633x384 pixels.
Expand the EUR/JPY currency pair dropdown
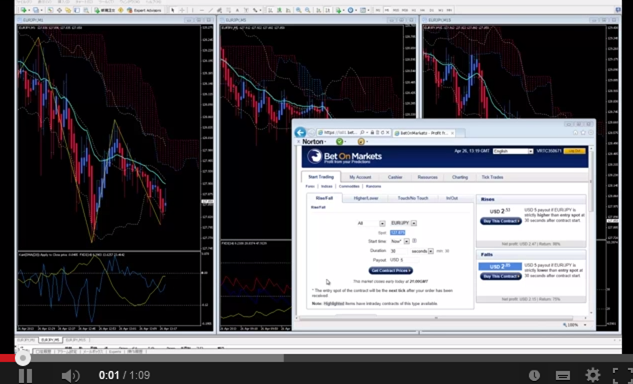pos(414,223)
